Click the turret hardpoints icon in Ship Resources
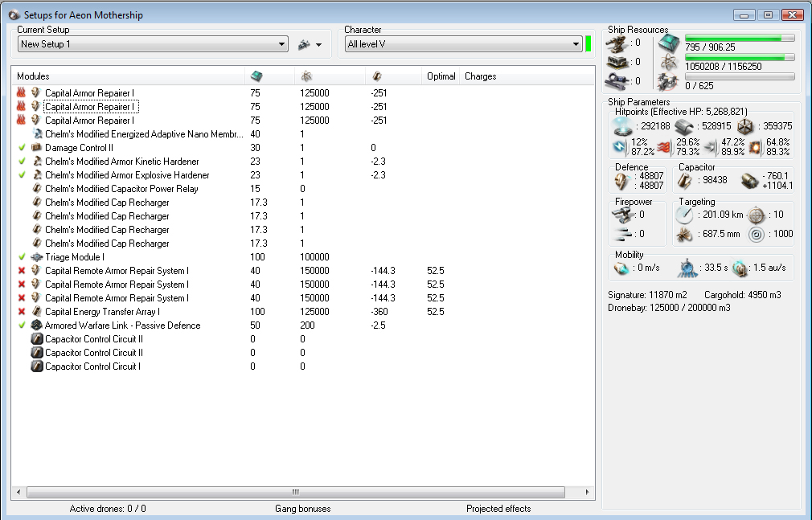 pyautogui.click(x=617, y=43)
